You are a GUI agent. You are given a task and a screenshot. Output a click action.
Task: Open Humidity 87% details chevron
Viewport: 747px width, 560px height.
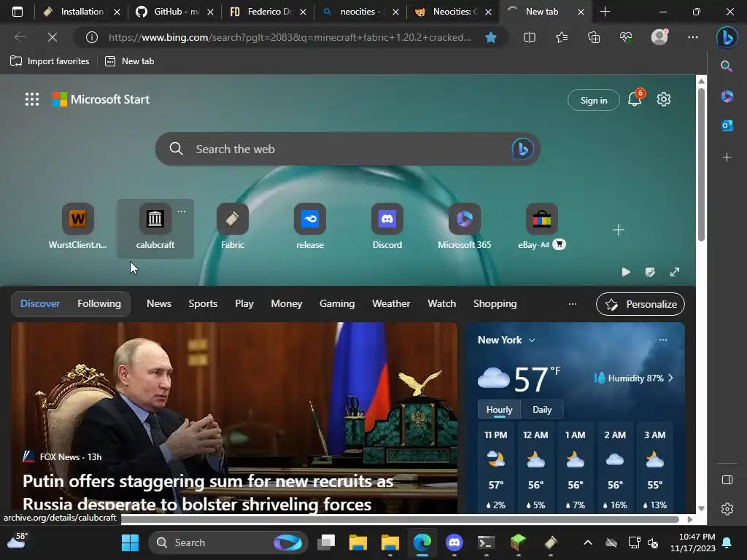click(x=671, y=378)
